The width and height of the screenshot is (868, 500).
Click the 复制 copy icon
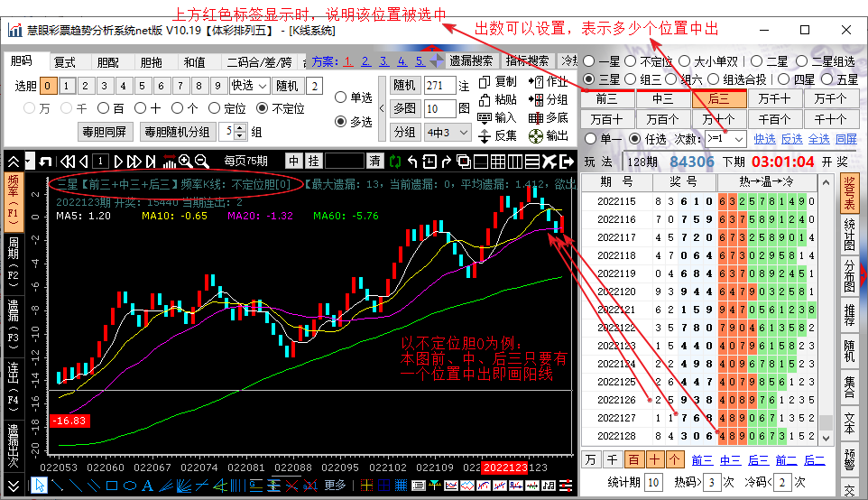tap(485, 82)
